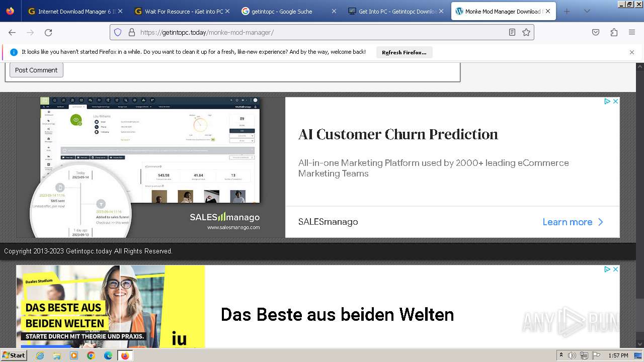Reload the current page
This screenshot has width=644, height=362.
point(48,32)
